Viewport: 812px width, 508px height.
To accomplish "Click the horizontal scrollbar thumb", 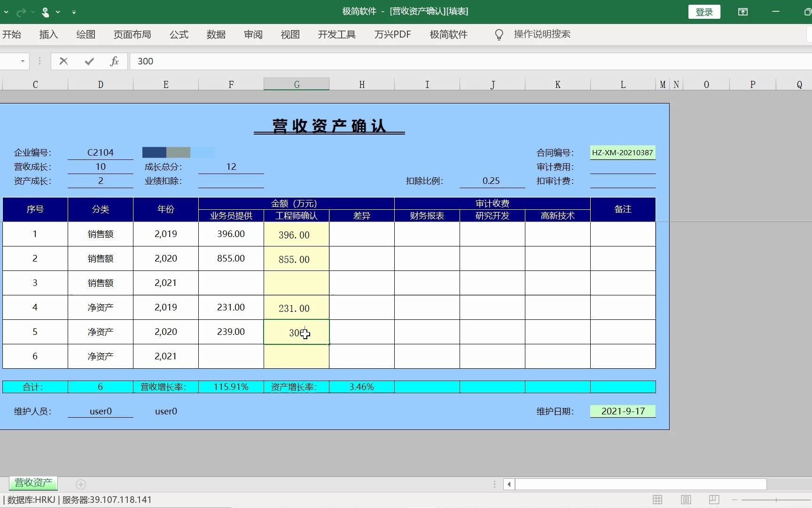I will tap(641, 484).
